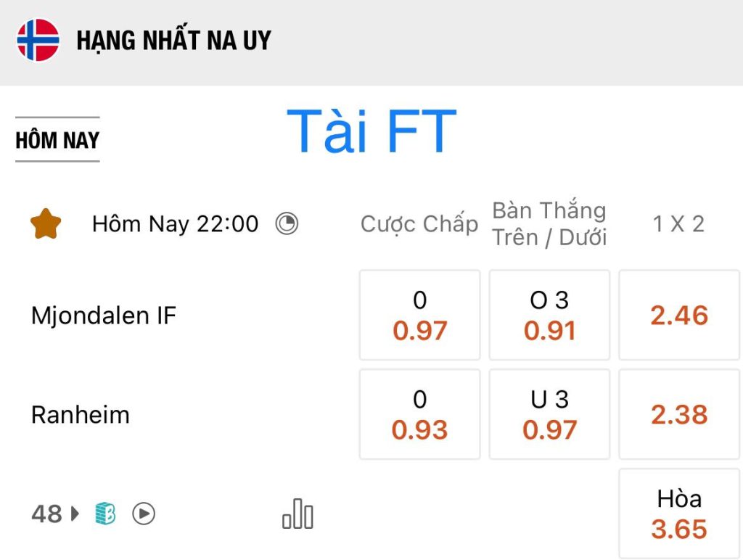Pick Ranheim win odds 2.38
The width and height of the screenshot is (743, 560).
pyautogui.click(x=679, y=414)
